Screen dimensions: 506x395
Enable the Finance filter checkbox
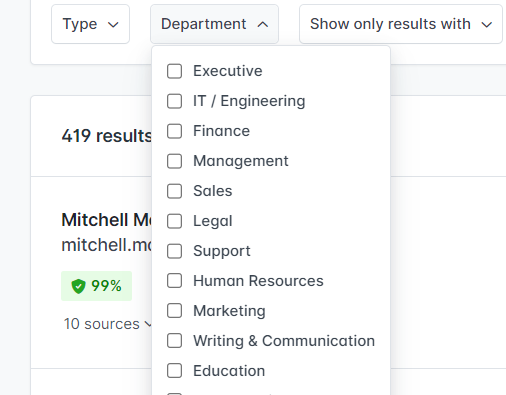(x=174, y=131)
